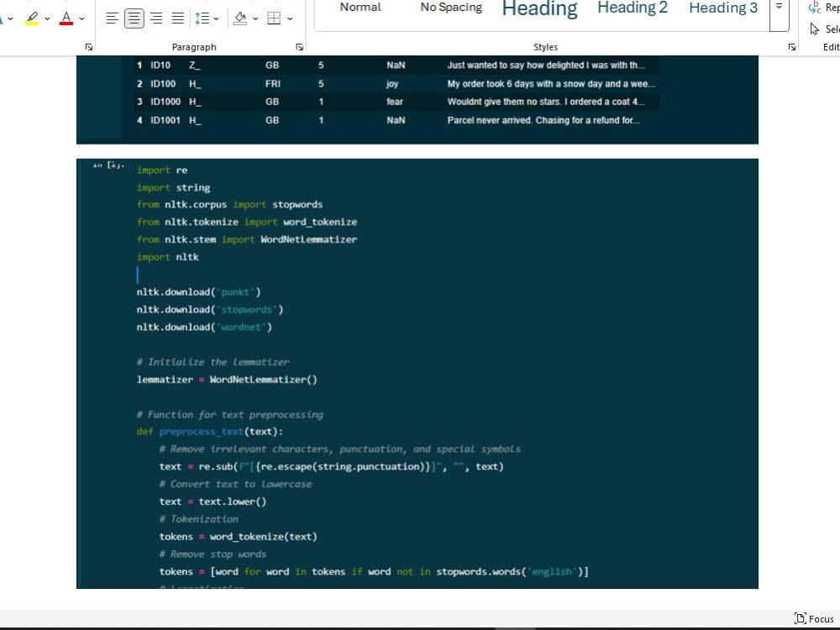Switch to Focus mode
Viewport: 840px width, 630px height.
coord(814,619)
